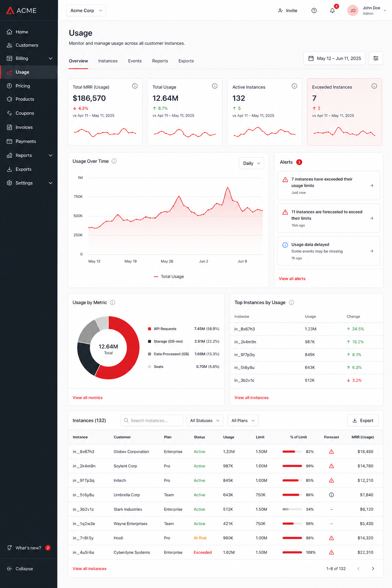
Task: Open the John Doe account menu
Action: (367, 11)
